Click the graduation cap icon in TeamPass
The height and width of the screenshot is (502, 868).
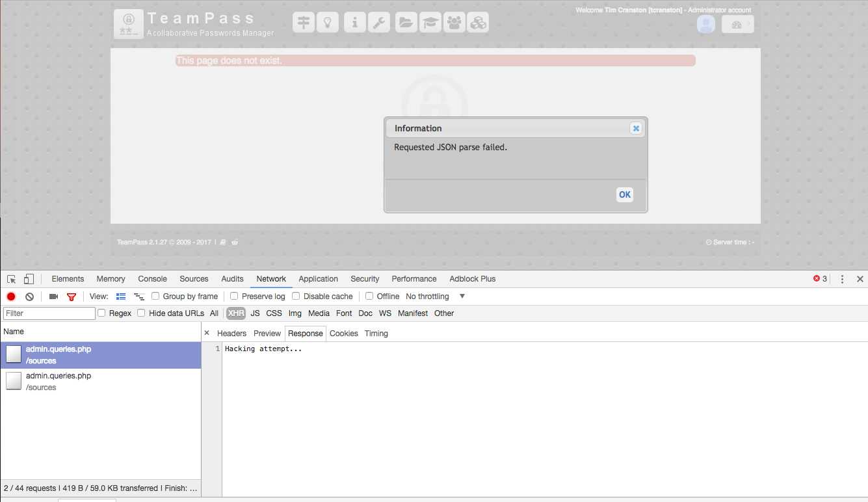[430, 22]
